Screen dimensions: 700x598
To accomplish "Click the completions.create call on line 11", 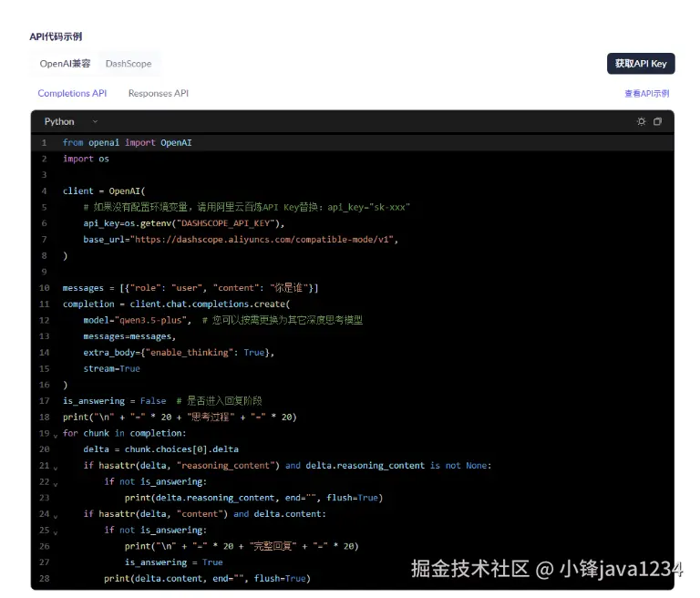I will click(x=176, y=304).
